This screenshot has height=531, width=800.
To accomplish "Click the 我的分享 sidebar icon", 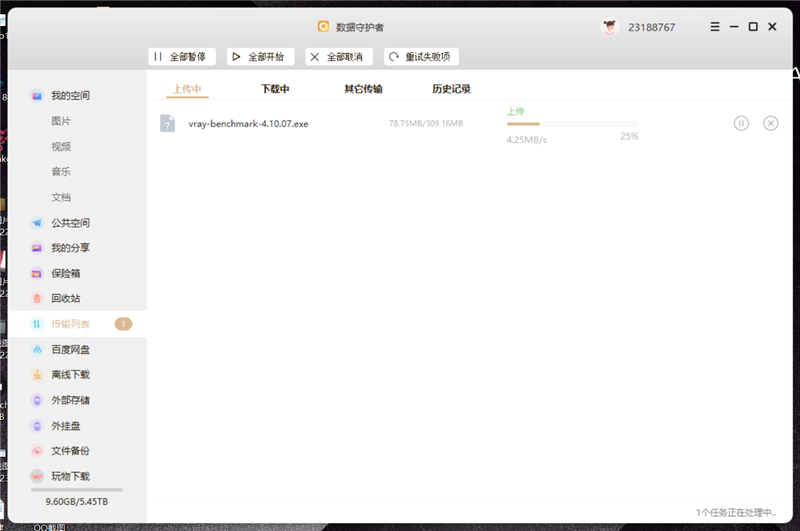I will [37, 248].
